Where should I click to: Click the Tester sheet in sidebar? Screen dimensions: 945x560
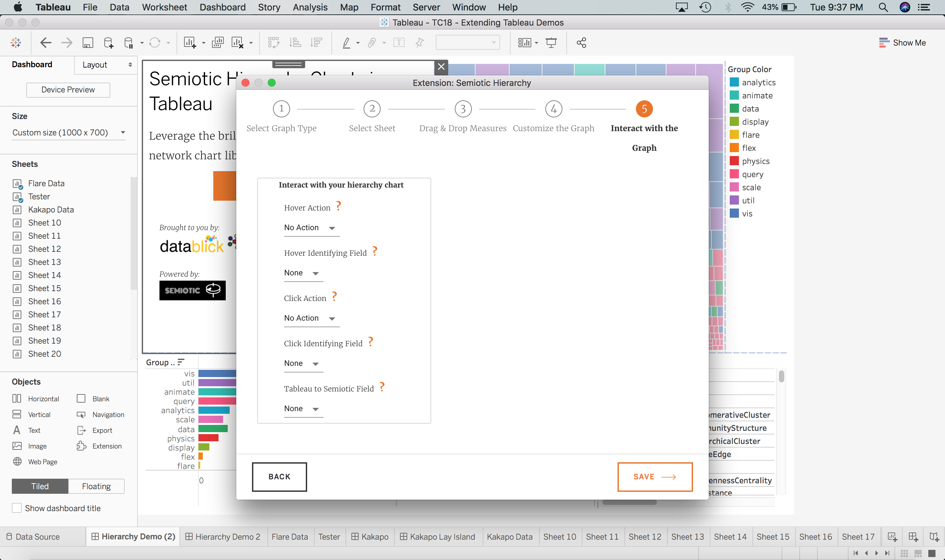pyautogui.click(x=39, y=197)
